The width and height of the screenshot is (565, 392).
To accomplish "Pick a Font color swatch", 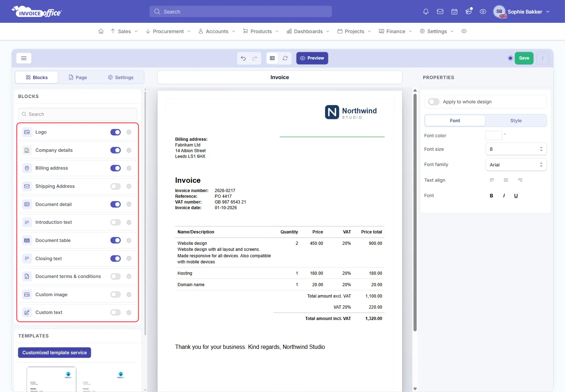I will pyautogui.click(x=494, y=135).
